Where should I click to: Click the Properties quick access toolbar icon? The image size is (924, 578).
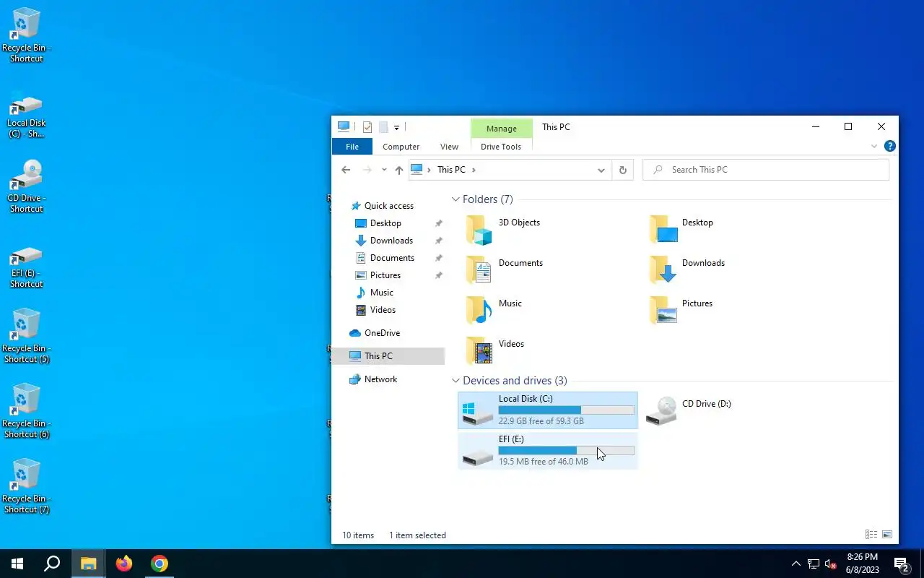click(367, 127)
